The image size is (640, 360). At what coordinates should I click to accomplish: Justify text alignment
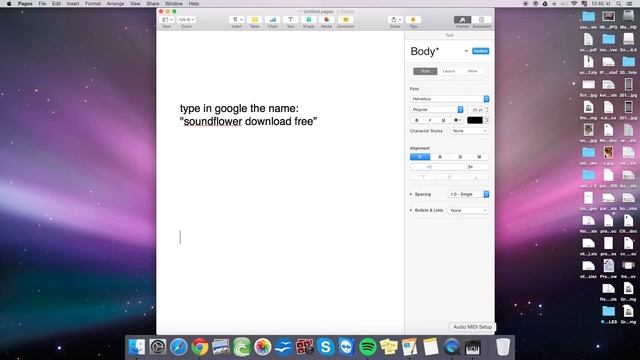[x=479, y=157]
